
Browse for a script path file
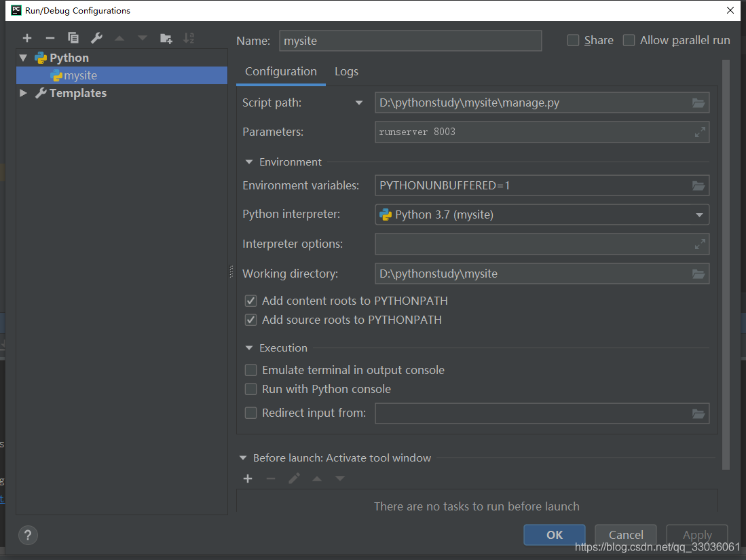[x=698, y=102]
